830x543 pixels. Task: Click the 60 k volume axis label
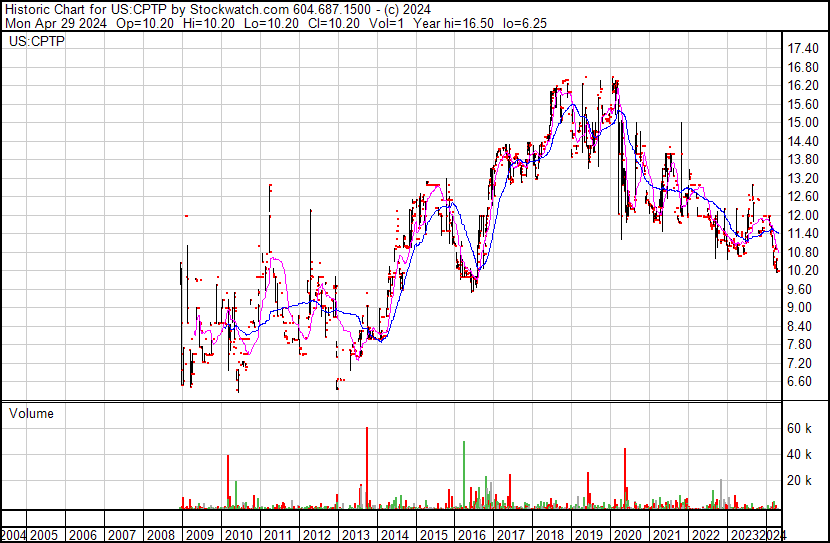[x=799, y=428]
